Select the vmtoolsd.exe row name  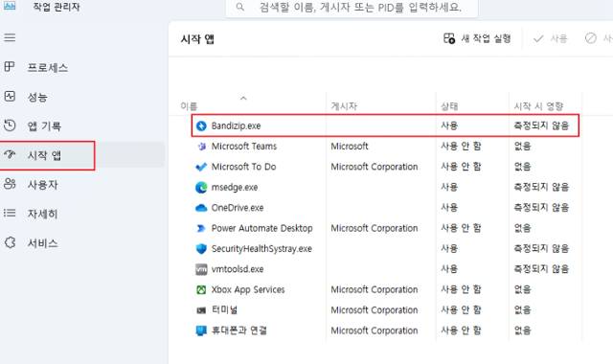238,269
